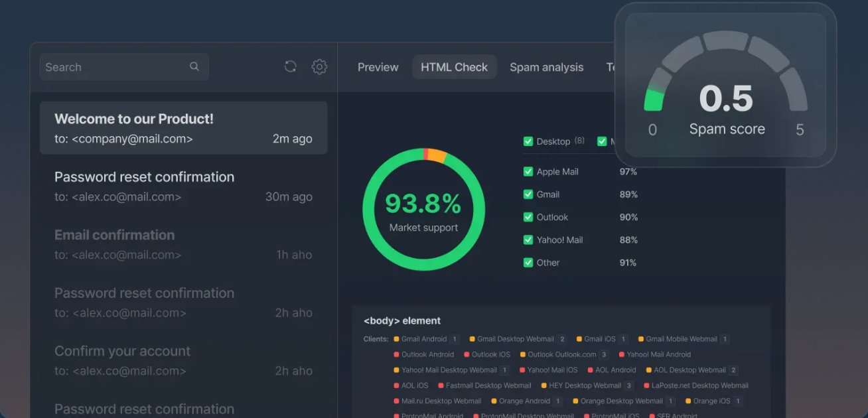Screen dimensions: 868x418
Task: Select the AOL Desktop Webmail tag
Action: click(691, 370)
